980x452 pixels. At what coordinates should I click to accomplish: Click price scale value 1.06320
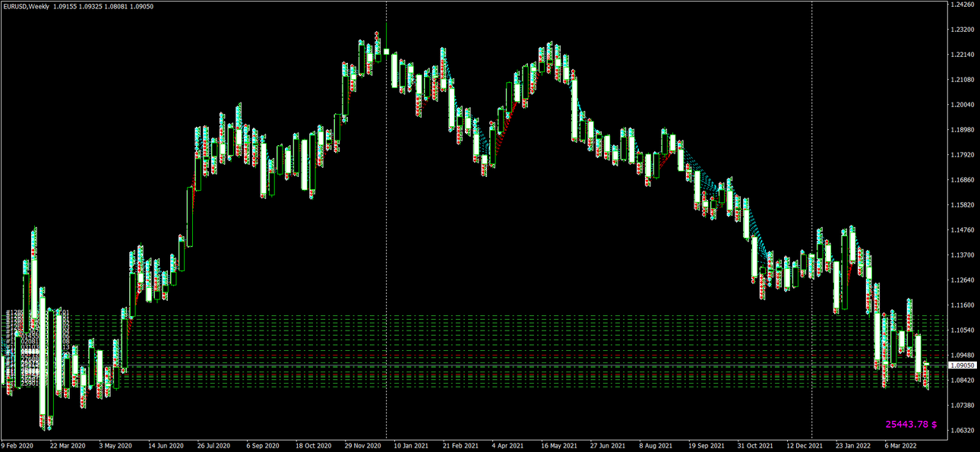coord(961,431)
